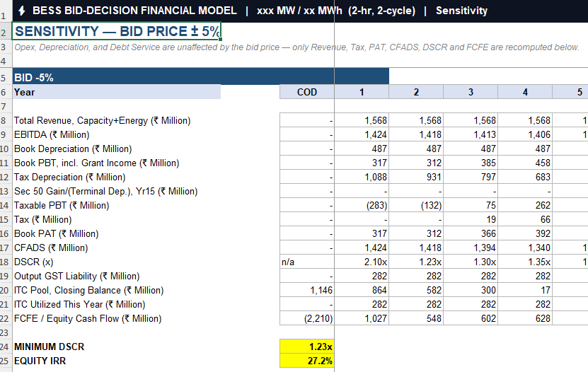Click the EQUITY IRR label
Image resolution: width=588 pixels, height=372 pixels.
pyautogui.click(x=40, y=361)
